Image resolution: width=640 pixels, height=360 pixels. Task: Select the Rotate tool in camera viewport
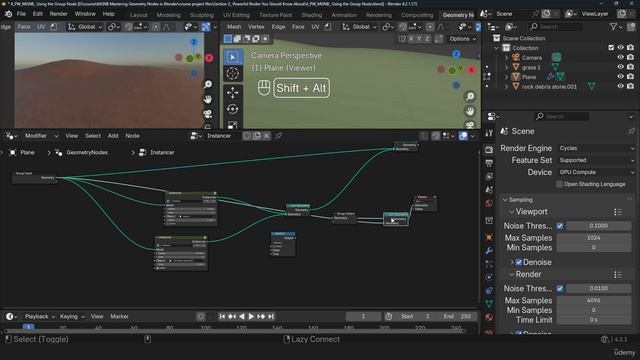[233, 109]
